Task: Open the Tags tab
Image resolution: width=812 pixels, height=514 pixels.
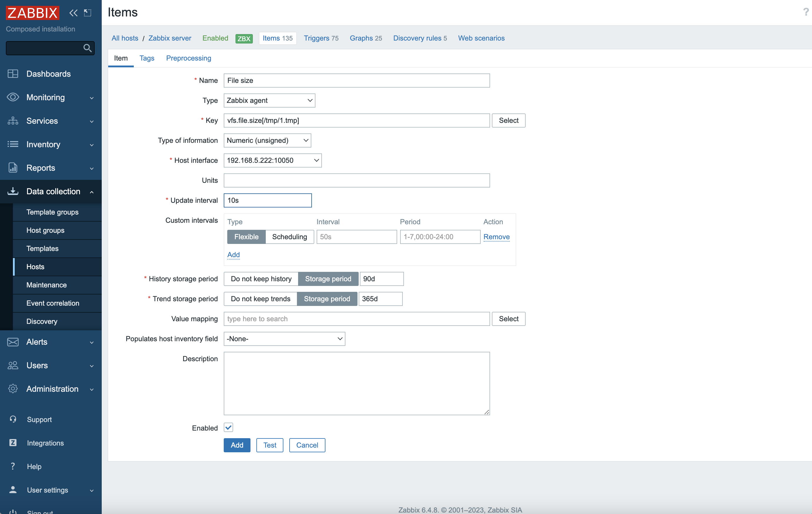Action: coord(147,58)
